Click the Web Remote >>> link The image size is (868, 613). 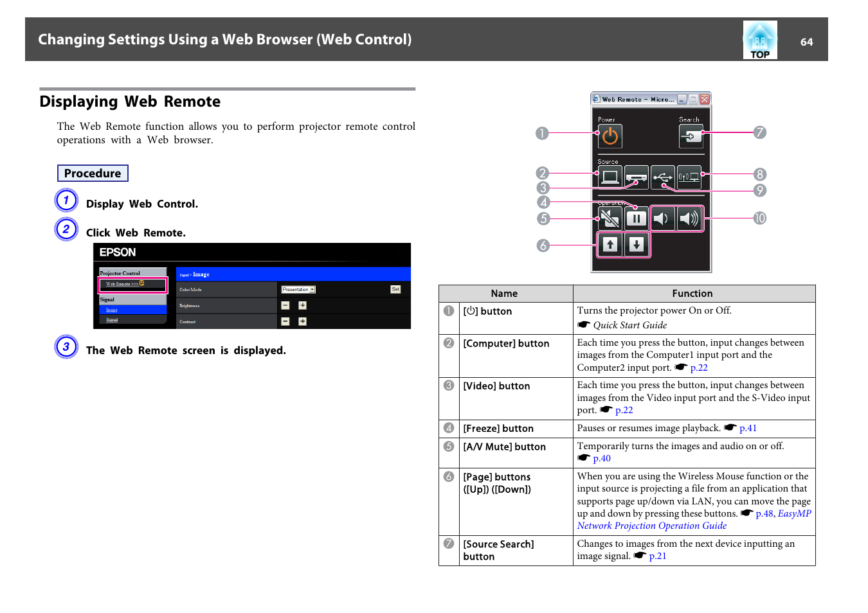pos(122,284)
